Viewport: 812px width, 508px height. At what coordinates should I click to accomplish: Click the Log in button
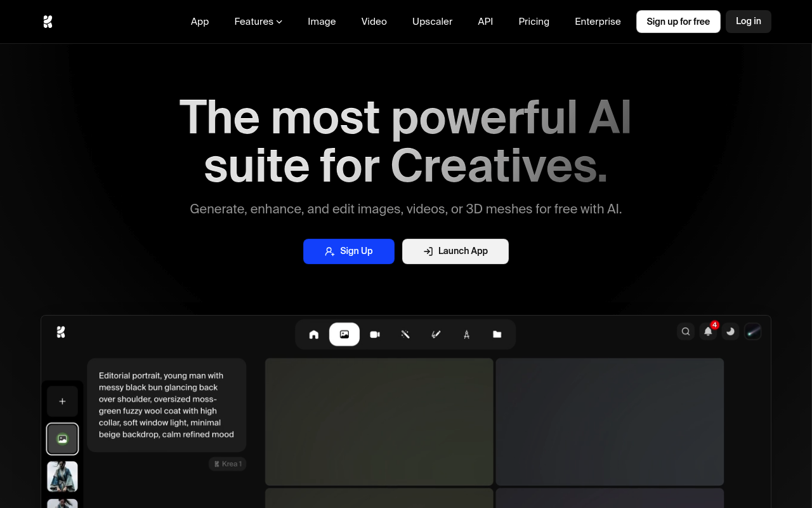(x=748, y=22)
